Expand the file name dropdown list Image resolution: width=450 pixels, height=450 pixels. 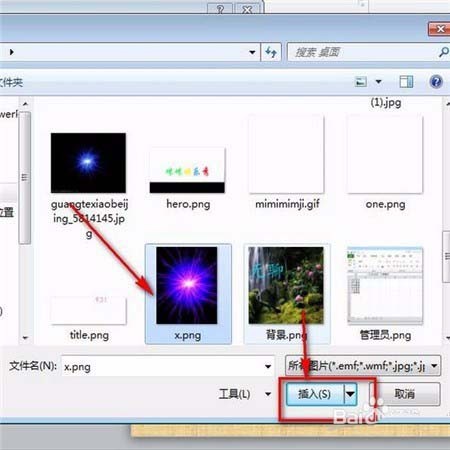[x=268, y=367]
